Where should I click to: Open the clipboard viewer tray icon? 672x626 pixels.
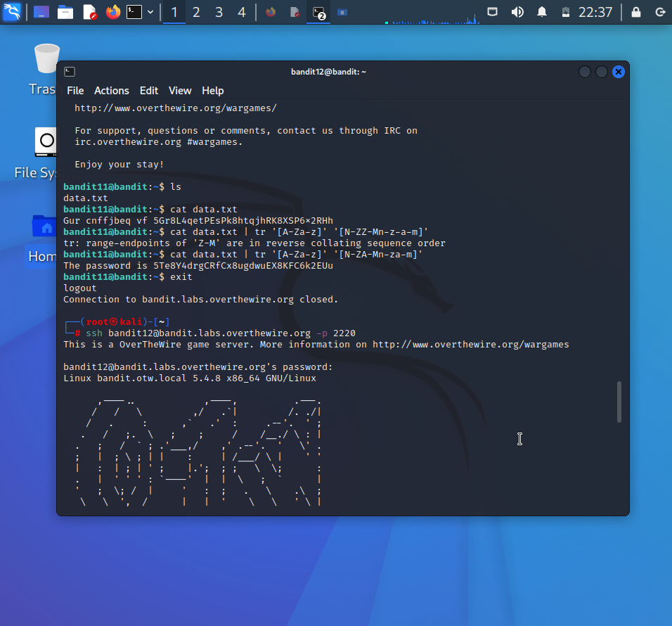492,12
